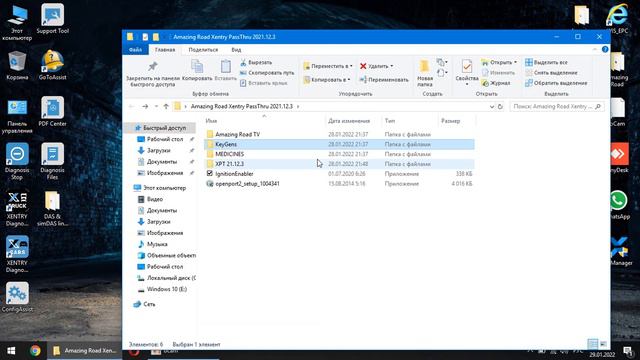Create a new folder with Новая папка
Image resolution: width=640 pixels, height=360 pixels.
[x=424, y=73]
